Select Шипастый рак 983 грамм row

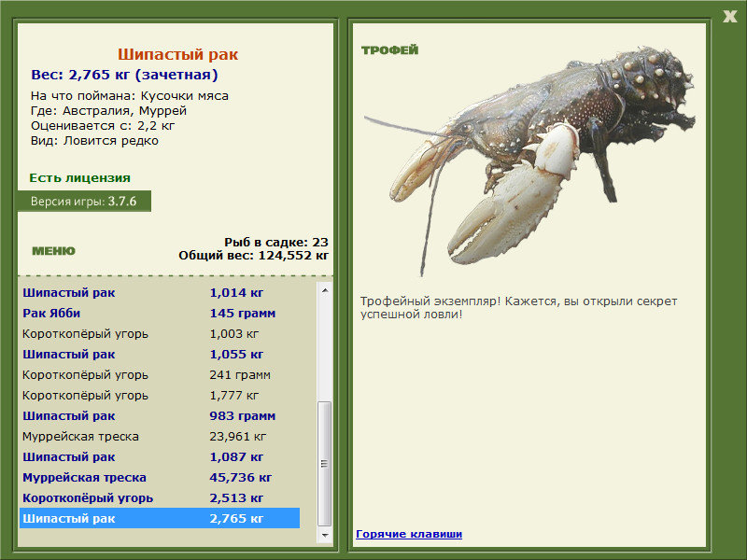[x=160, y=415]
